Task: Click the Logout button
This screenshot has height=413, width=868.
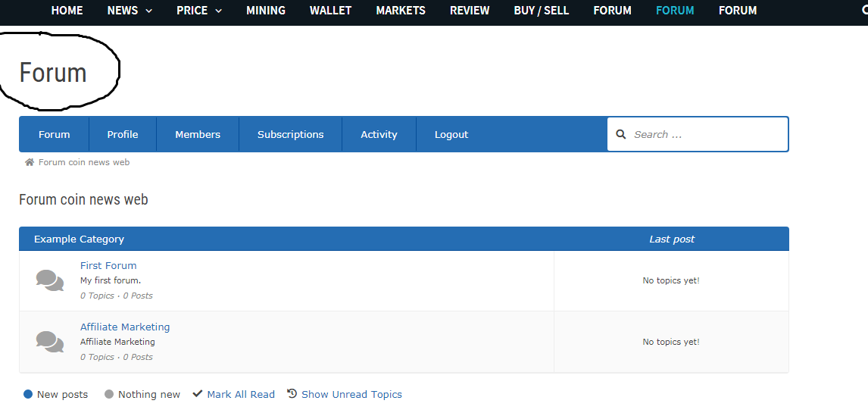Action: tap(451, 135)
